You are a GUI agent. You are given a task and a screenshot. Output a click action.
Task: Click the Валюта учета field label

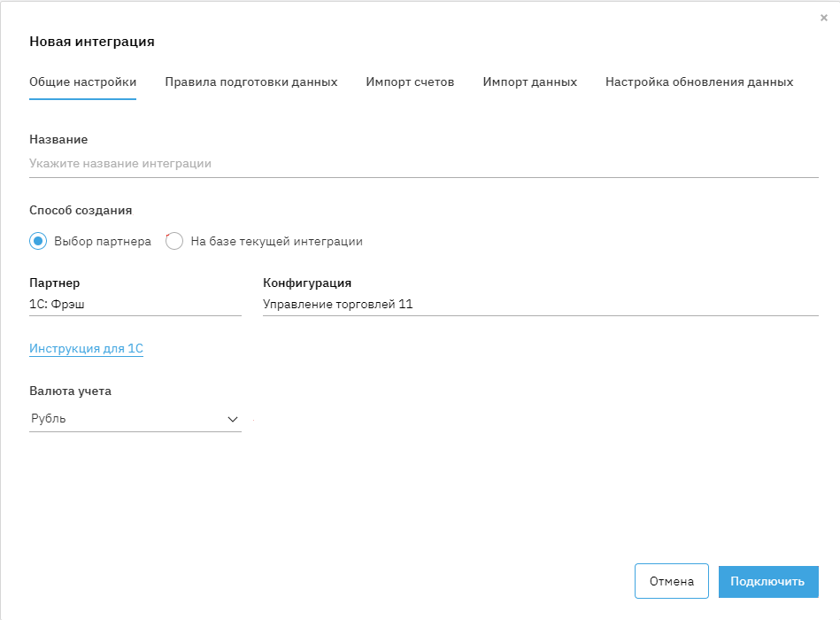pos(71,391)
